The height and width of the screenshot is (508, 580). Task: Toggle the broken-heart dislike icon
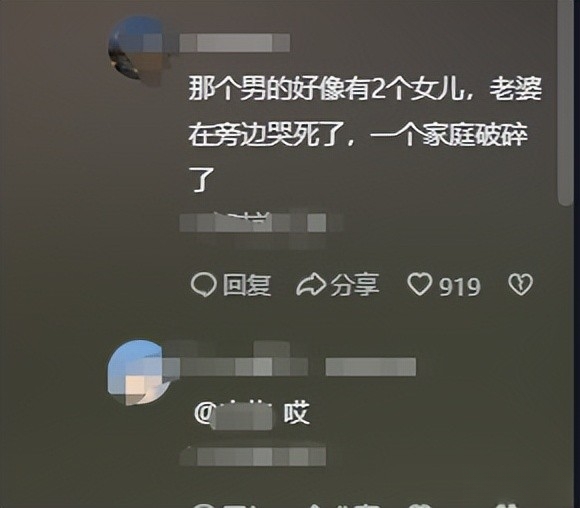[x=520, y=285]
